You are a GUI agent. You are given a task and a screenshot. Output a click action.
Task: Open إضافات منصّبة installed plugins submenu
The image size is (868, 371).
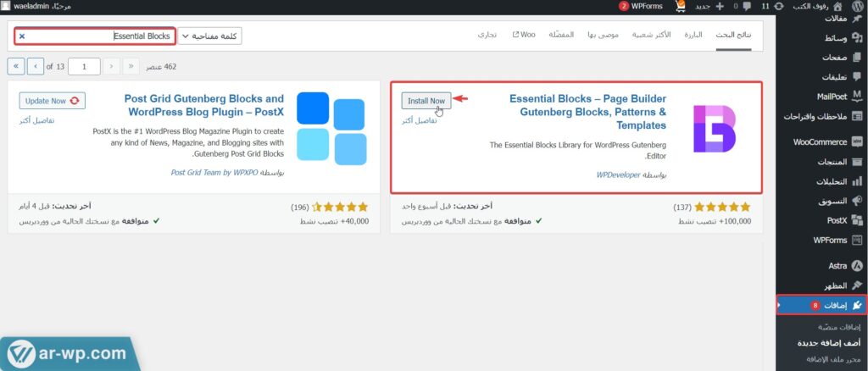[x=838, y=327]
